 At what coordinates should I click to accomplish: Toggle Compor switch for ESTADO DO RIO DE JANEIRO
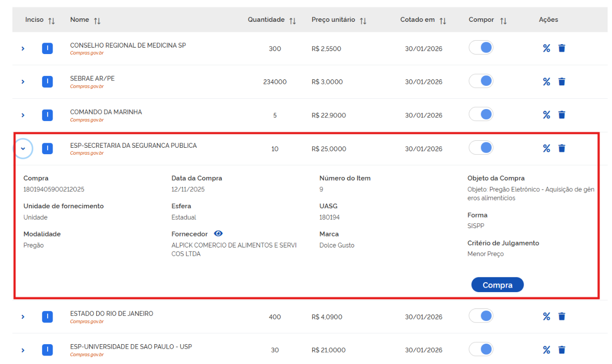pos(481,316)
